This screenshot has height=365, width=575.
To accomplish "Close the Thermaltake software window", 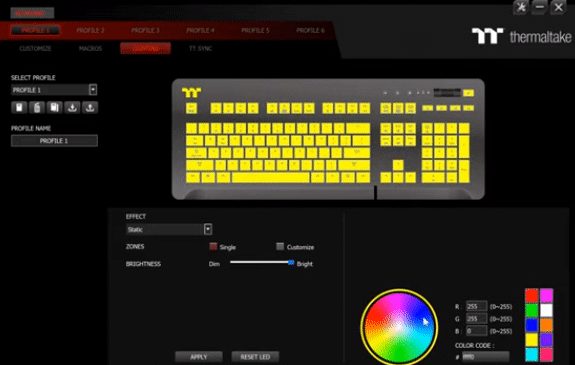I will [x=558, y=7].
